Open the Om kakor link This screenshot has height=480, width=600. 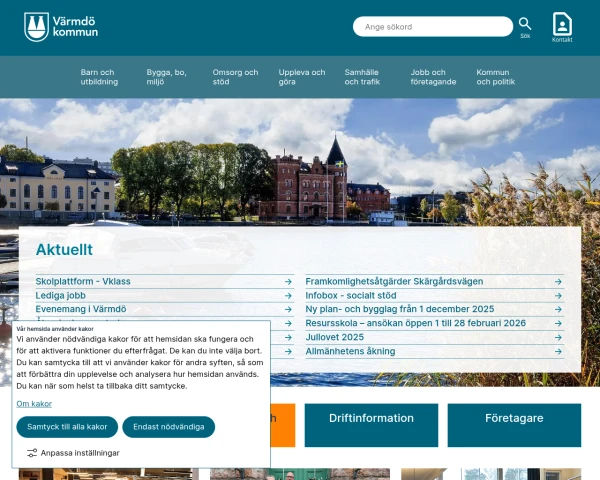pos(34,404)
